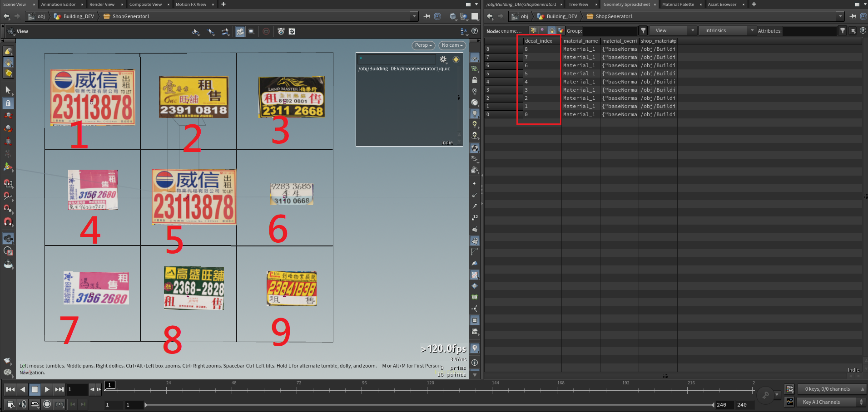Click the Points attribute icon in spreadsheet toolbar
This screenshot has width=868, height=412.
click(533, 30)
